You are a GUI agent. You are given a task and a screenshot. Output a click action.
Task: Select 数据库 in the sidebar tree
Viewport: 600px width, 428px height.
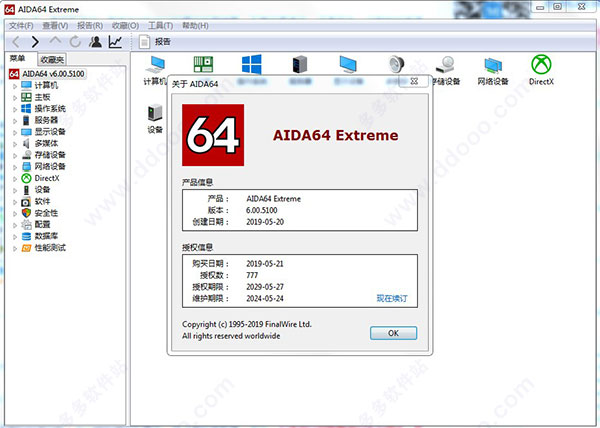click(46, 236)
